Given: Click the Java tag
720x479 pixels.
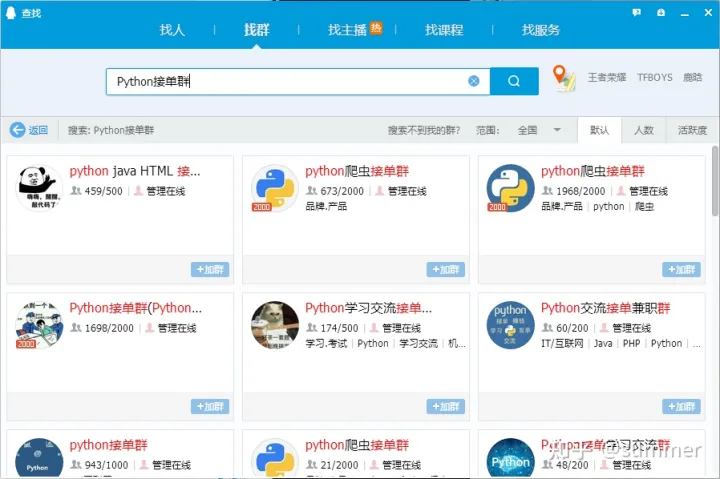Looking at the screenshot, I should 603,344.
